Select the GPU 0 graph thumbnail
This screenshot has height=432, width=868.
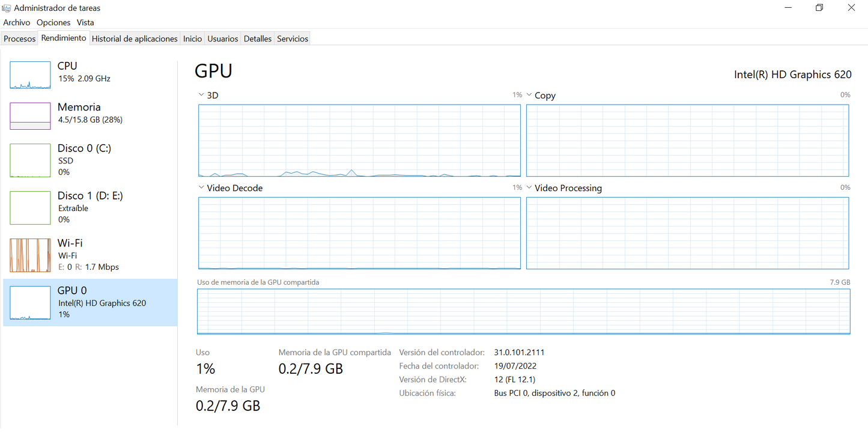[30, 303]
